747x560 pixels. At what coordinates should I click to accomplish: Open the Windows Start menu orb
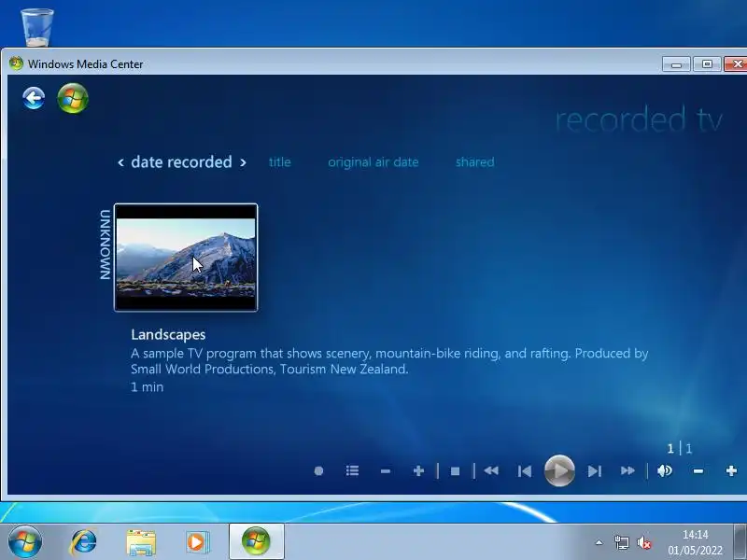pyautogui.click(x=25, y=541)
